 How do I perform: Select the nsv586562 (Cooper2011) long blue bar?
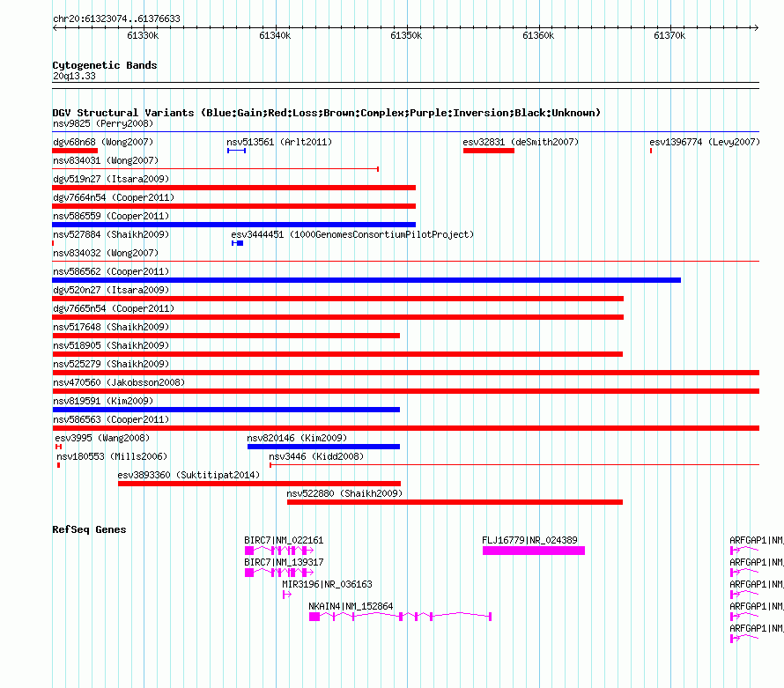366,280
